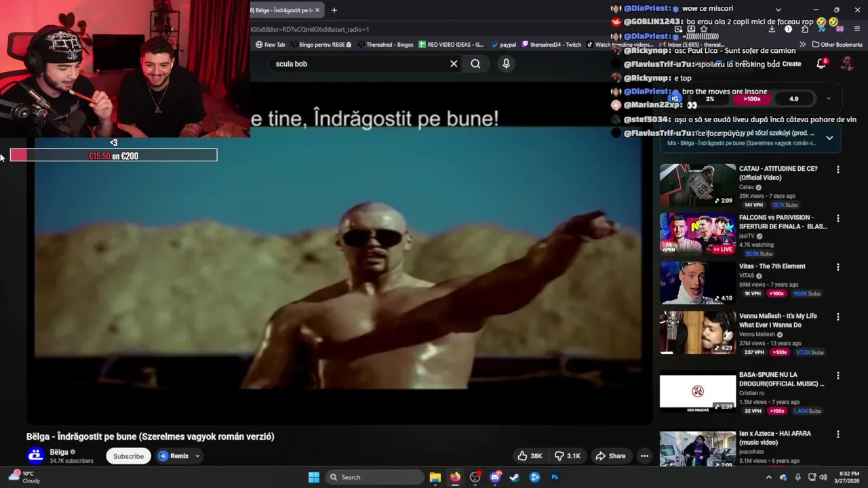
Task: Play CATAU - ATITUDINE DE CE thumbnail
Action: click(x=698, y=185)
